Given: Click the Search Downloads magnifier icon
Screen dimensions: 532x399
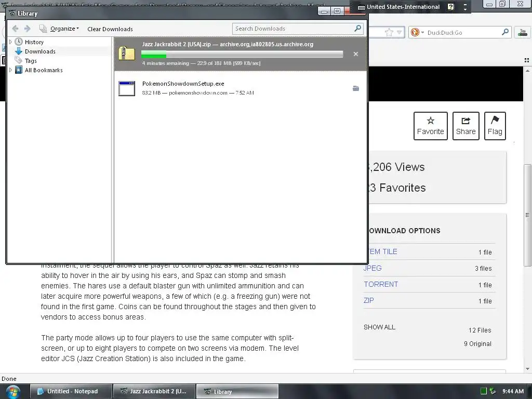Looking at the screenshot, I should point(357,29).
